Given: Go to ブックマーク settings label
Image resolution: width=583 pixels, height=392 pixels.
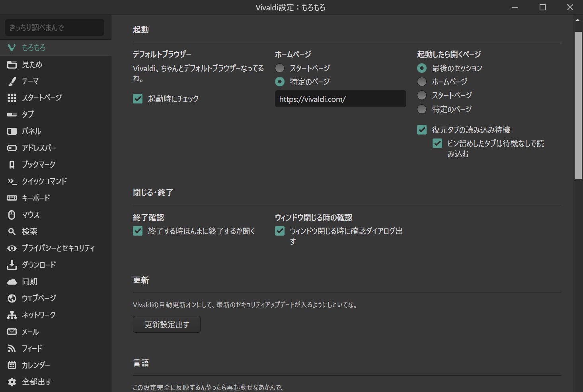Looking at the screenshot, I should click(39, 165).
